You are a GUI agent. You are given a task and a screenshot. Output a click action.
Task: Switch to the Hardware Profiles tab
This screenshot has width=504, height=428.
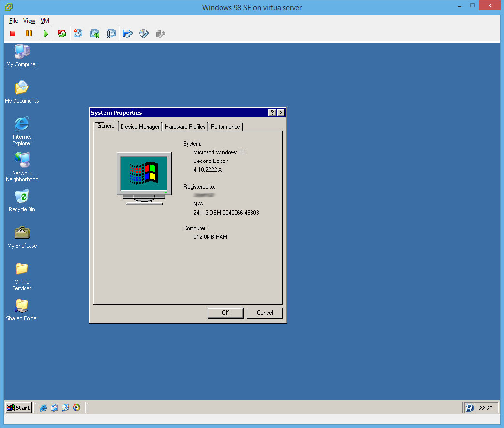pos(185,127)
